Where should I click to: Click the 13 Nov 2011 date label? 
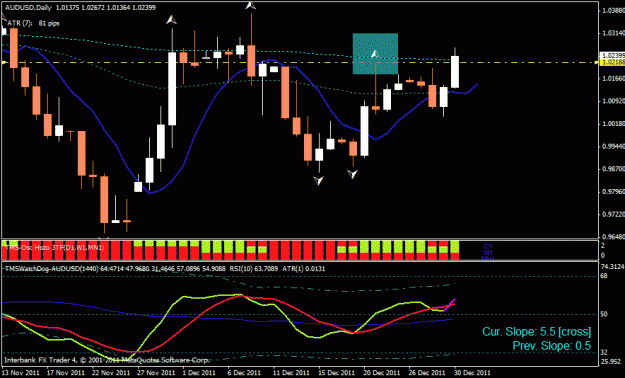point(20,373)
